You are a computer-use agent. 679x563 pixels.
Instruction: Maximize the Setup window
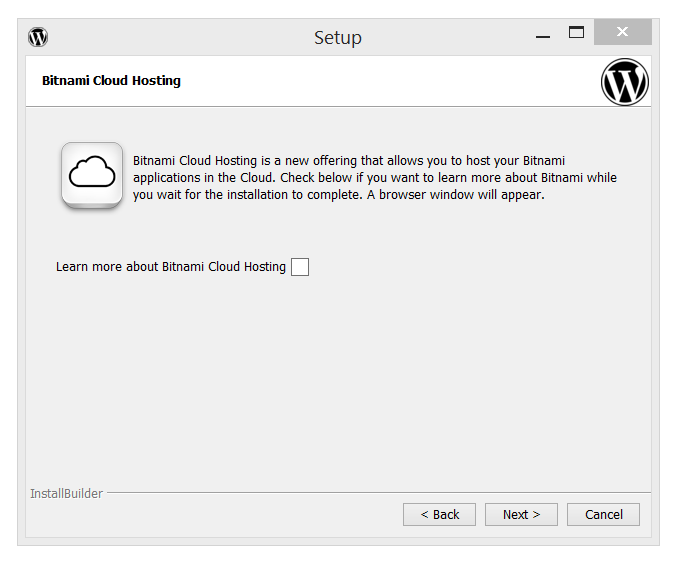pyautogui.click(x=576, y=32)
